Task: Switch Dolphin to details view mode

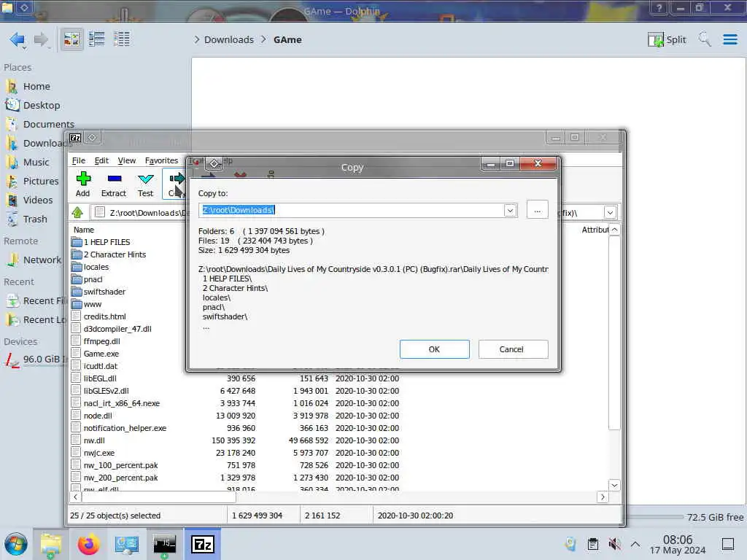Action: click(122, 39)
